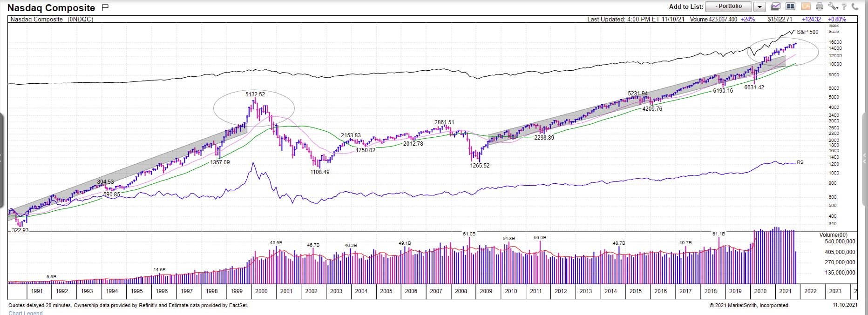Select the 2000 year on the timeline
This screenshot has width=868, height=315.
(261, 291)
